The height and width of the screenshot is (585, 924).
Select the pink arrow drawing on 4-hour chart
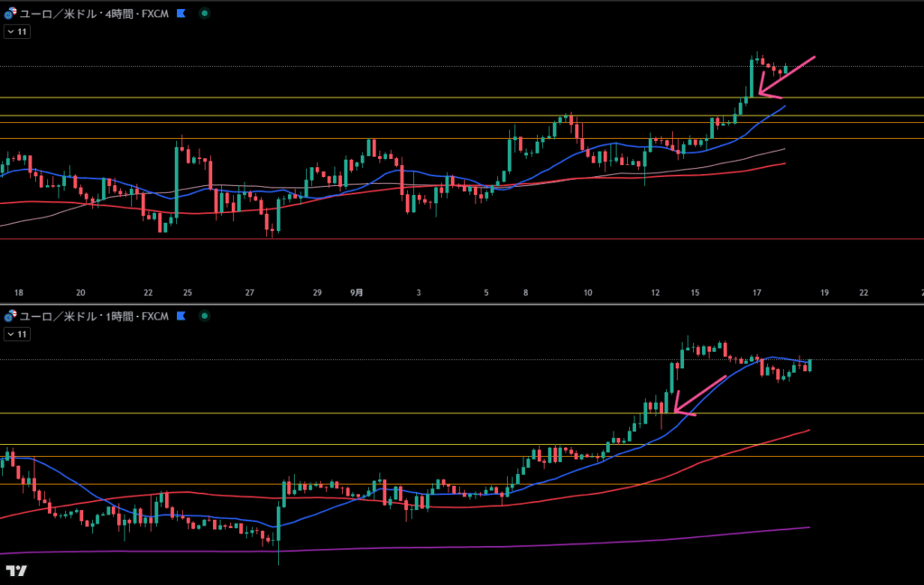tap(788, 76)
